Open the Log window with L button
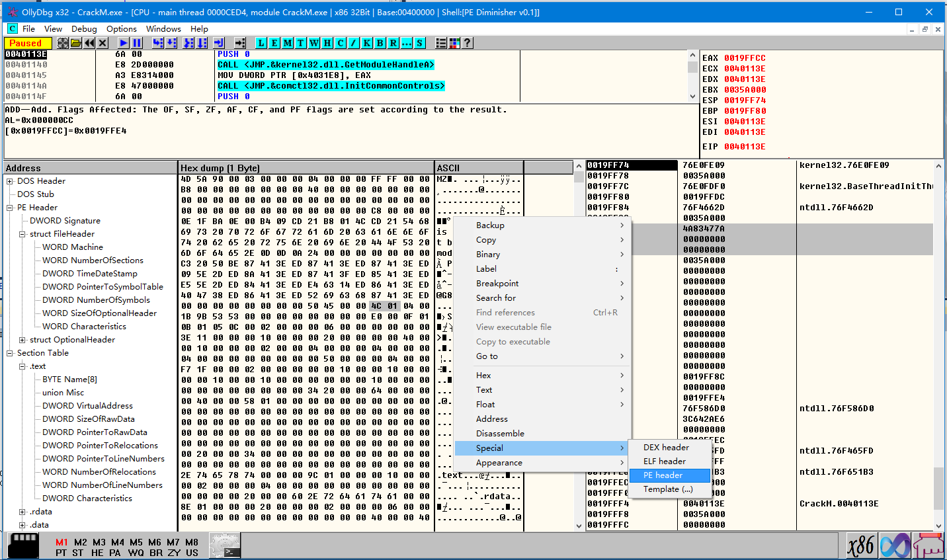The height and width of the screenshot is (560, 947). tap(261, 43)
